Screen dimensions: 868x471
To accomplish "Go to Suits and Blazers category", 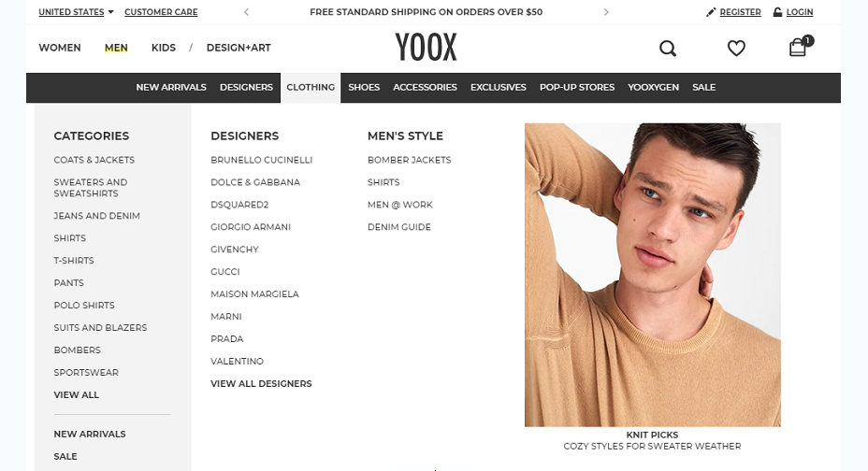I will point(100,328).
